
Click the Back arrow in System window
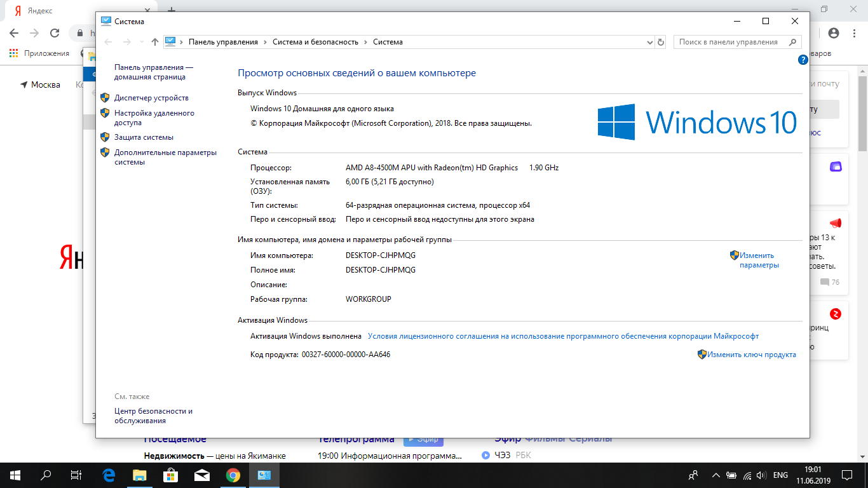(x=108, y=42)
